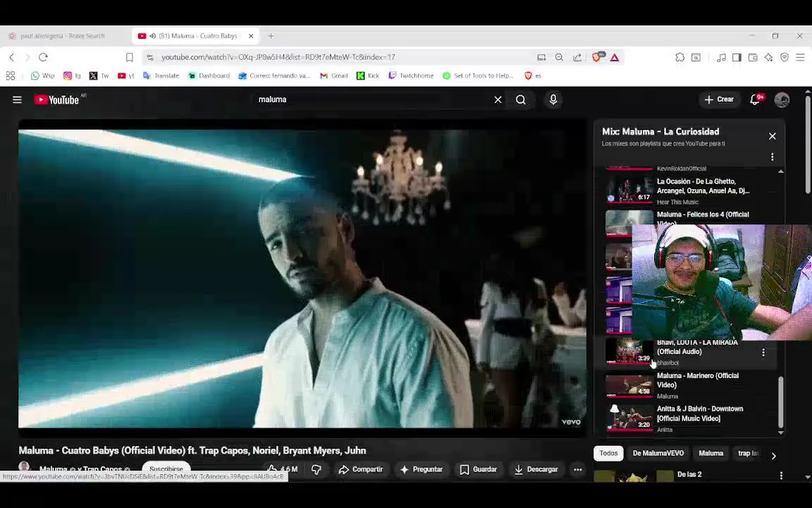Click the Compartir share button
The image size is (812, 508).
360,469
